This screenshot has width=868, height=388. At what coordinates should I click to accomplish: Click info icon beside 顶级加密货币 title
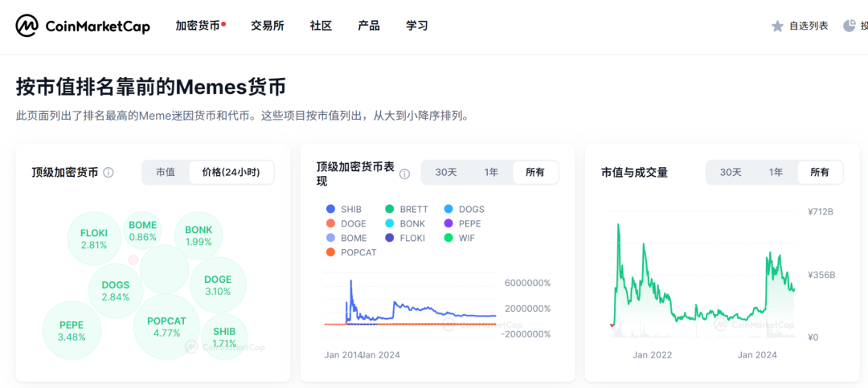[x=108, y=173]
